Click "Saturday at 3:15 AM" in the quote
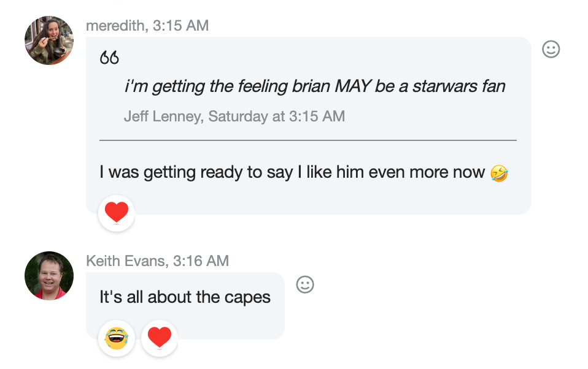Image resolution: width=588 pixels, height=369 pixels. click(277, 116)
